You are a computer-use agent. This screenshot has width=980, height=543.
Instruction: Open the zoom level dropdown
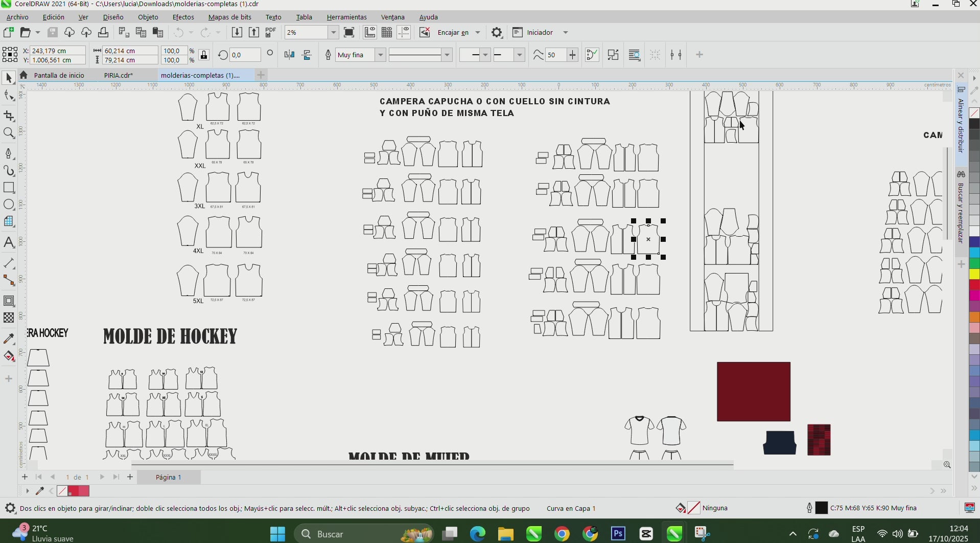(x=333, y=32)
